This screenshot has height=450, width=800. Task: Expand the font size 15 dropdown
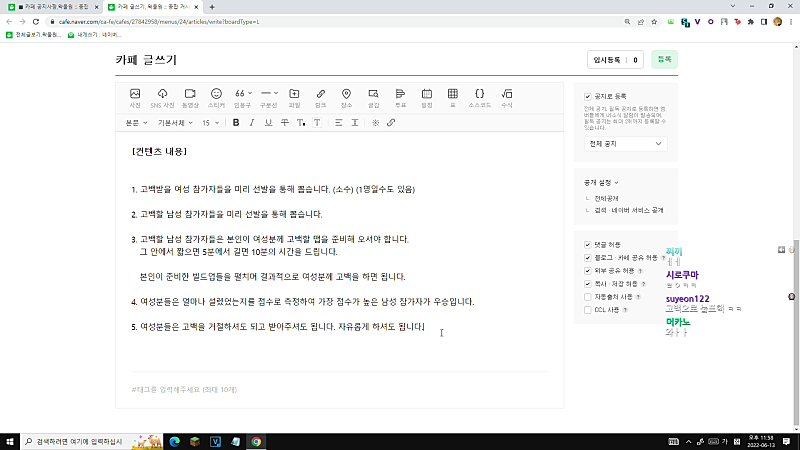[x=210, y=123]
